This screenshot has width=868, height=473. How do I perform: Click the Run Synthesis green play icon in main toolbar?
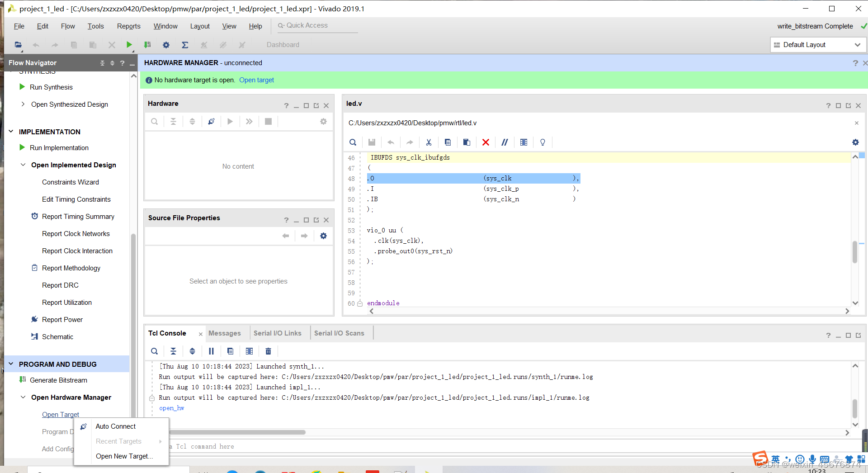click(129, 45)
